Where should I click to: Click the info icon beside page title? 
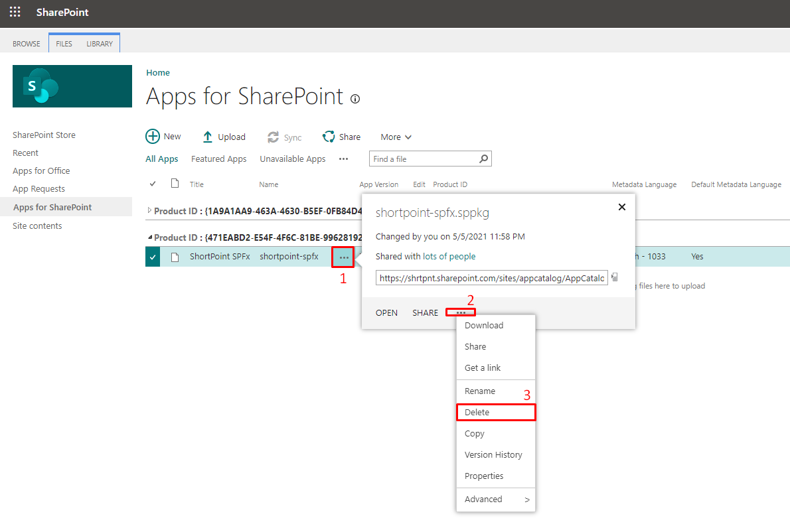point(355,99)
